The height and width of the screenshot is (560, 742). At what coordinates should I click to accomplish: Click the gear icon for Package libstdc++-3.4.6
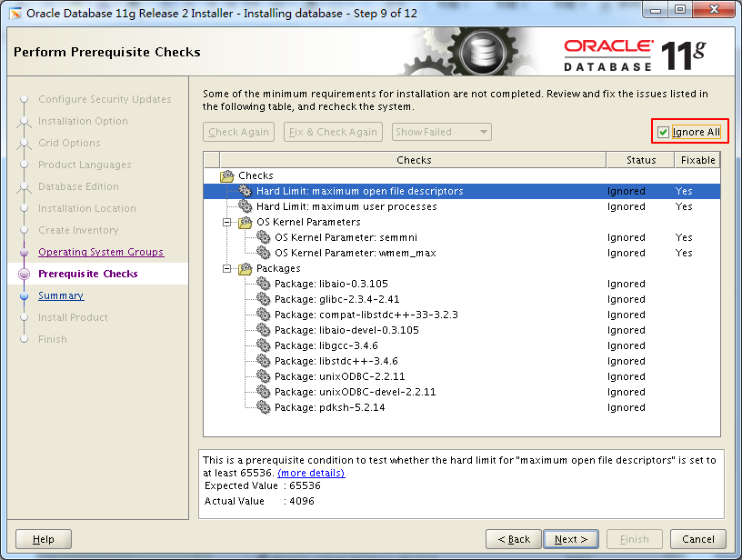pyautogui.click(x=263, y=361)
